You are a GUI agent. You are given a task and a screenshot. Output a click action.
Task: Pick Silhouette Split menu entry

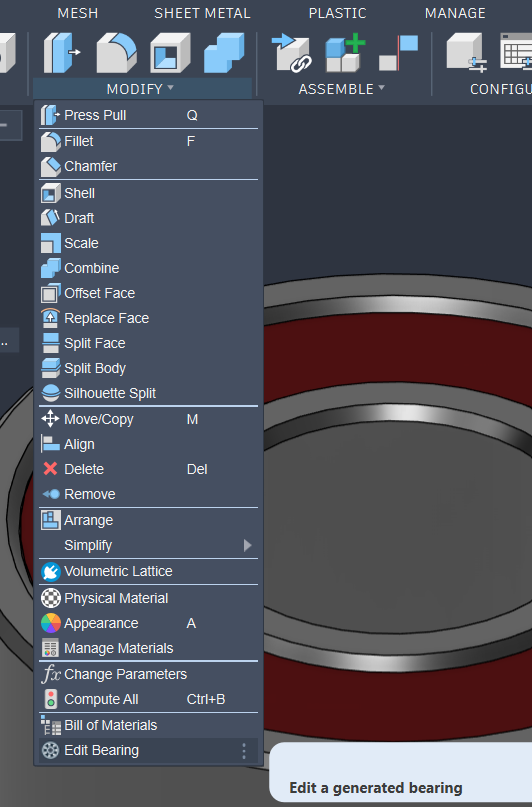coord(148,393)
